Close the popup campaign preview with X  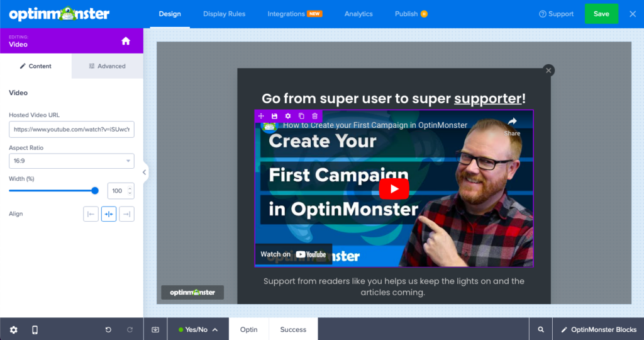pos(548,71)
